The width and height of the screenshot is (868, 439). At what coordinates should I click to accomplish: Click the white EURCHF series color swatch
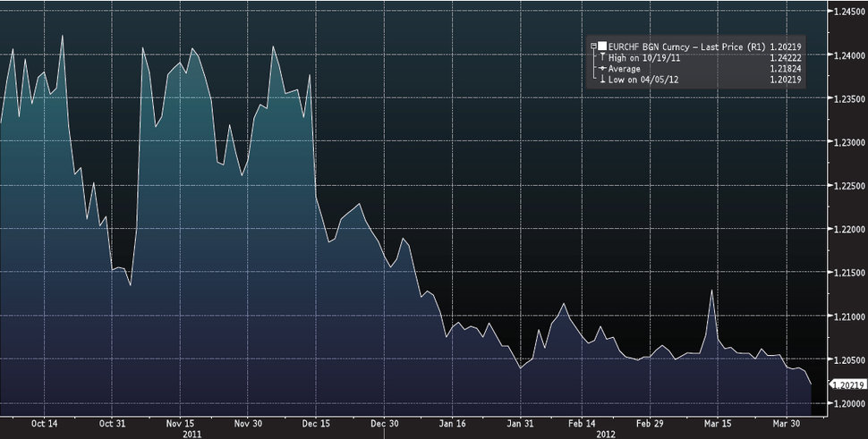click(601, 46)
